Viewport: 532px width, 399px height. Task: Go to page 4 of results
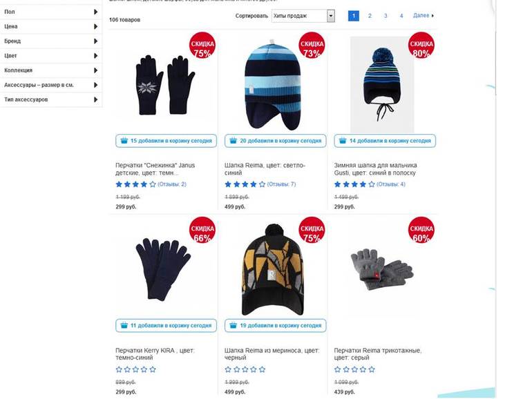point(401,16)
